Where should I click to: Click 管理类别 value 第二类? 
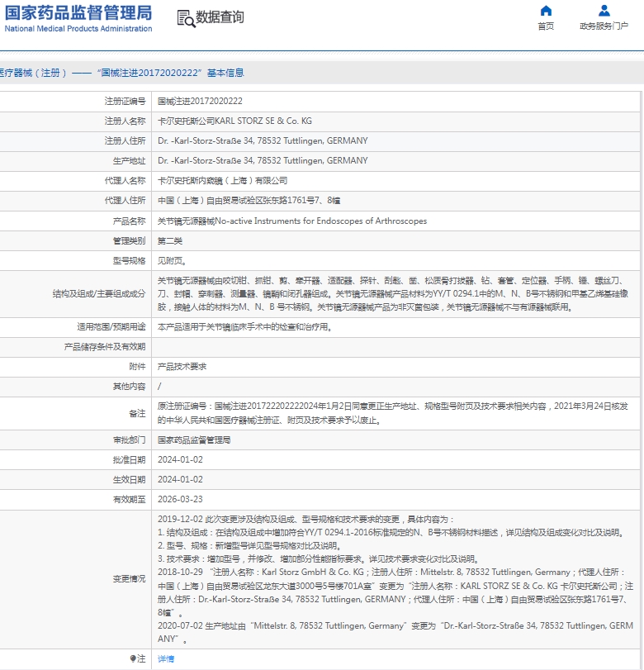point(170,241)
